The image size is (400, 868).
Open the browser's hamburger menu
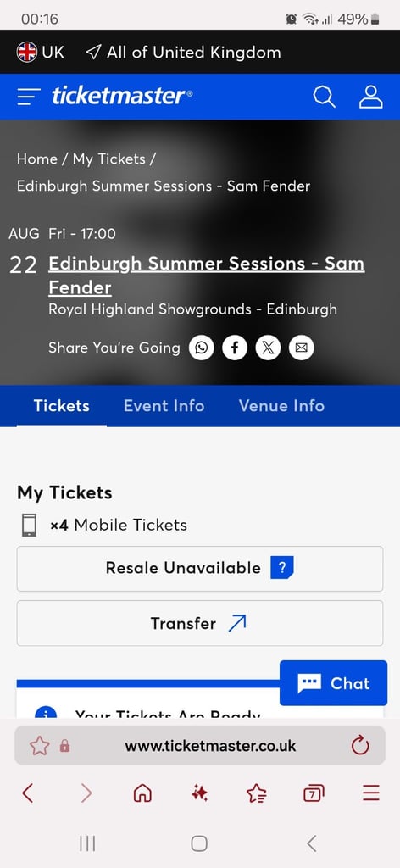371,793
